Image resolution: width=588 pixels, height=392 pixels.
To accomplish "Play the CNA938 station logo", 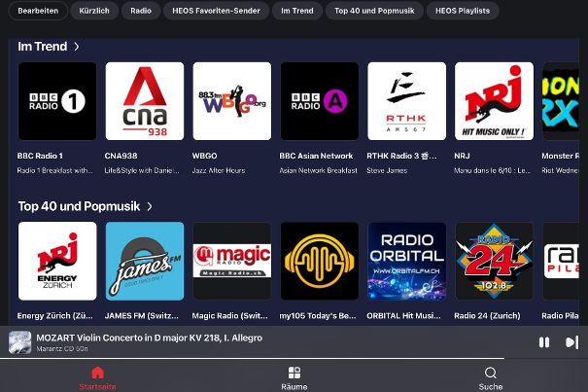I will coord(145,101).
